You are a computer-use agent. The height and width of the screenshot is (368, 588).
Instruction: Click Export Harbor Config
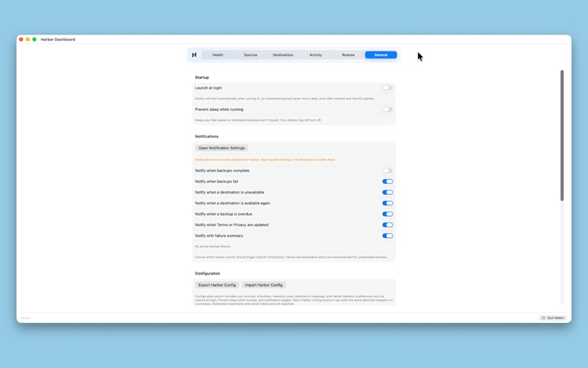pyautogui.click(x=217, y=285)
